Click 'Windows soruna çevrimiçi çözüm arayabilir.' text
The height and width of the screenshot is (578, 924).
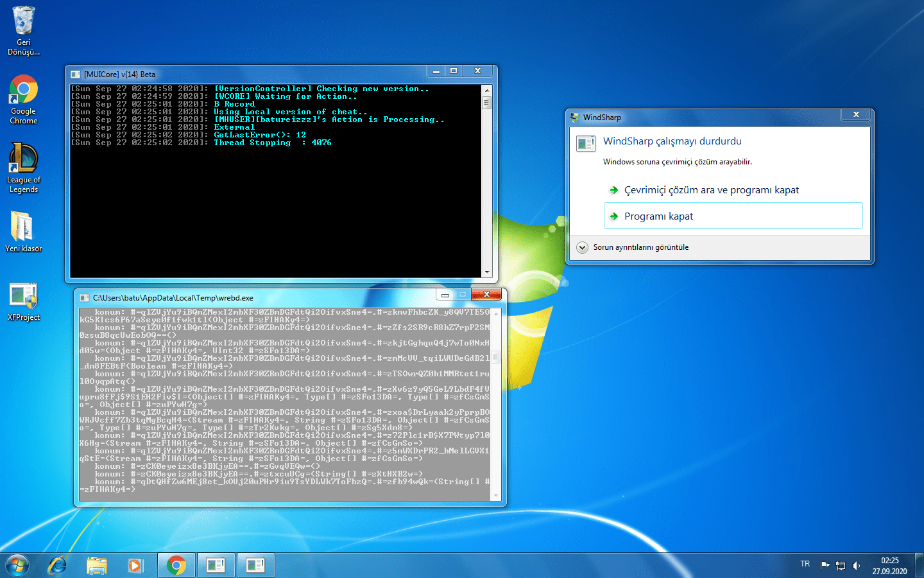678,162
